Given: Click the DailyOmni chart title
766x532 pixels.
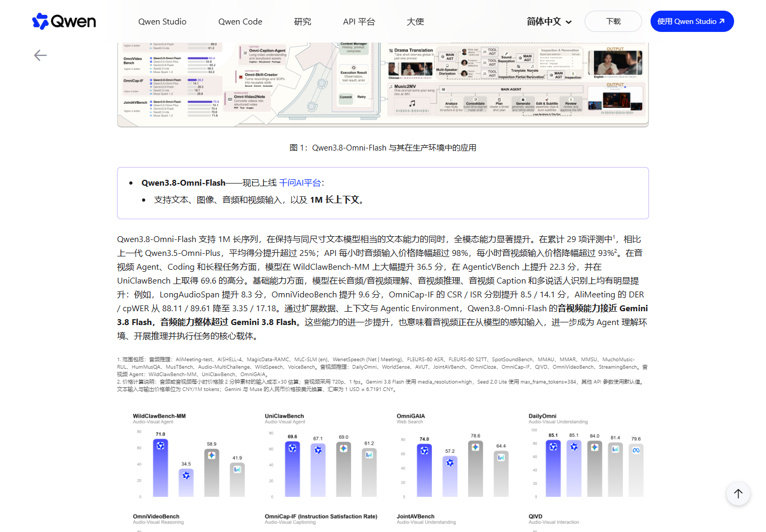Looking at the screenshot, I should 542,416.
